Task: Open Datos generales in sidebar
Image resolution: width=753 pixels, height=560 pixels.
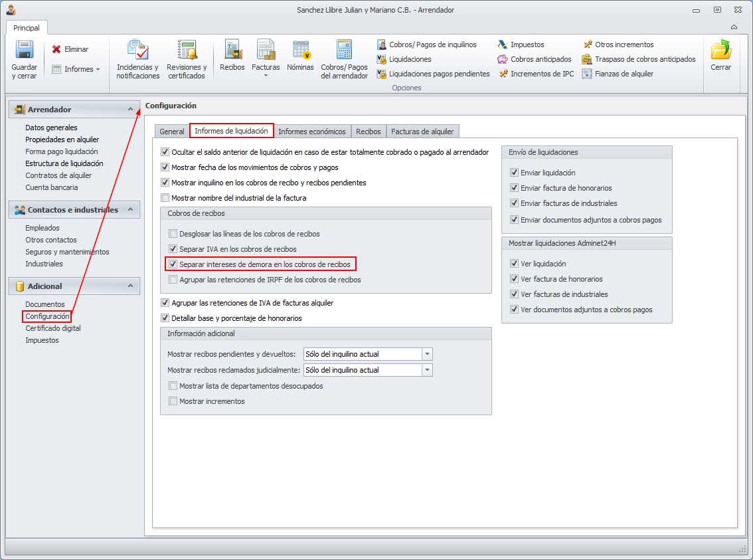Action: 51,128
